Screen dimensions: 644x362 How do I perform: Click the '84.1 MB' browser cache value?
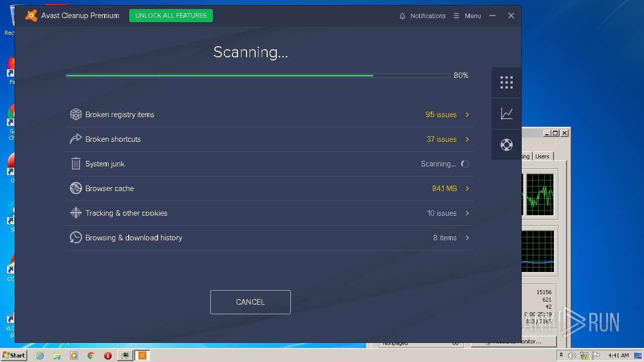pyautogui.click(x=445, y=189)
